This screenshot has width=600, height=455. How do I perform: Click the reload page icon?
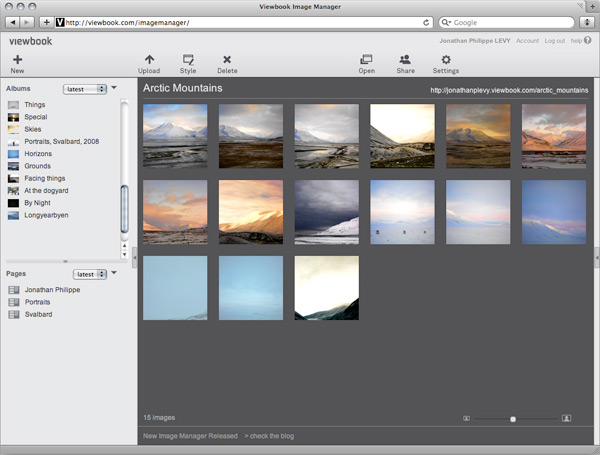(426, 23)
